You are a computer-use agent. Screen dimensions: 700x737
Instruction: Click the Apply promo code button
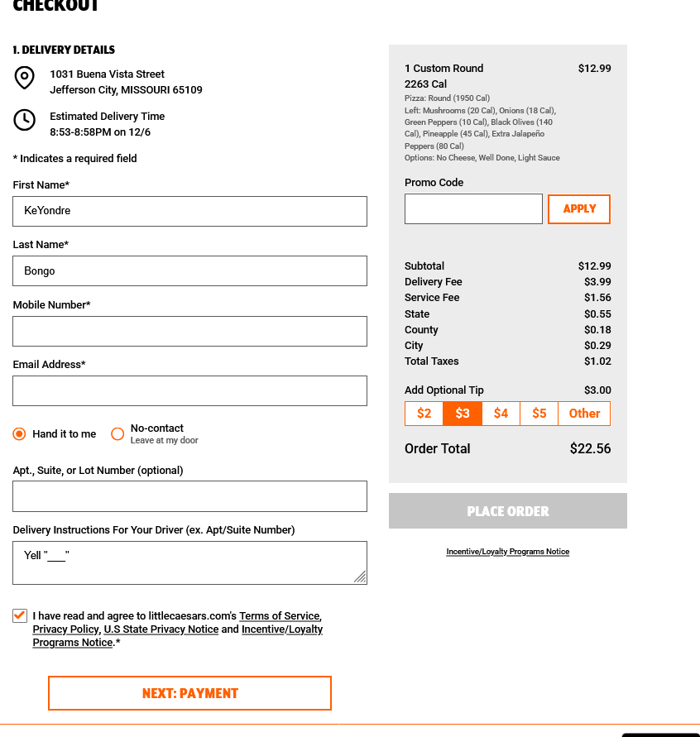[579, 209]
